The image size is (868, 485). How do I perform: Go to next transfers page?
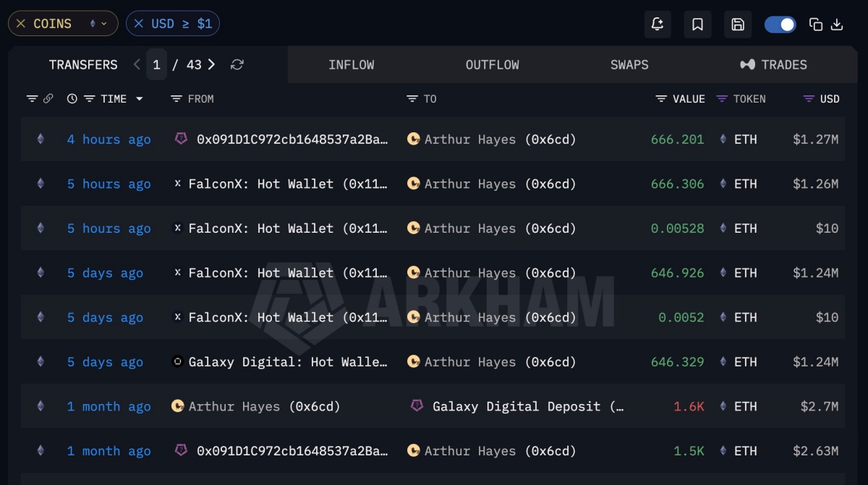(211, 65)
